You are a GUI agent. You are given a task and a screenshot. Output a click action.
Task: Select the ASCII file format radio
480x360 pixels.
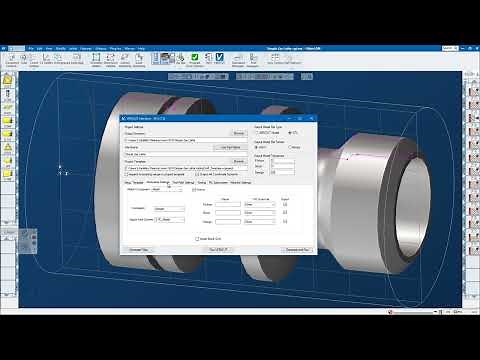coord(257,147)
